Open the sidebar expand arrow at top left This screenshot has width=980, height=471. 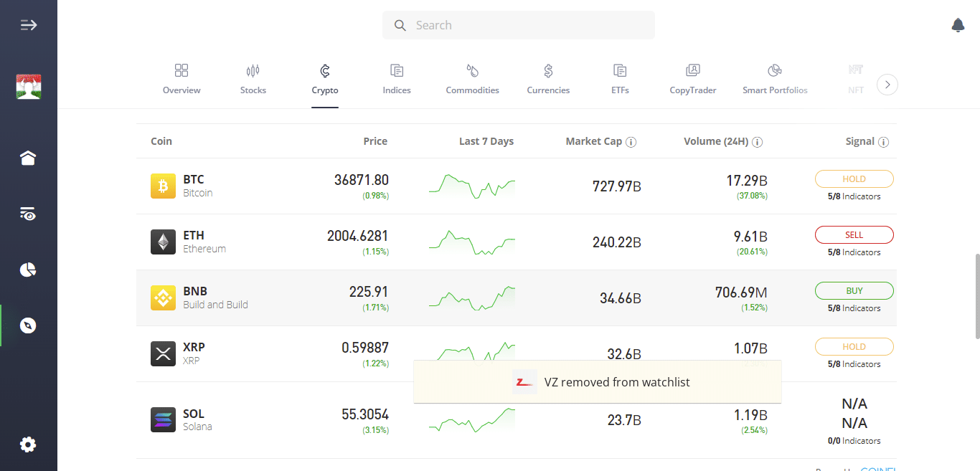click(29, 24)
